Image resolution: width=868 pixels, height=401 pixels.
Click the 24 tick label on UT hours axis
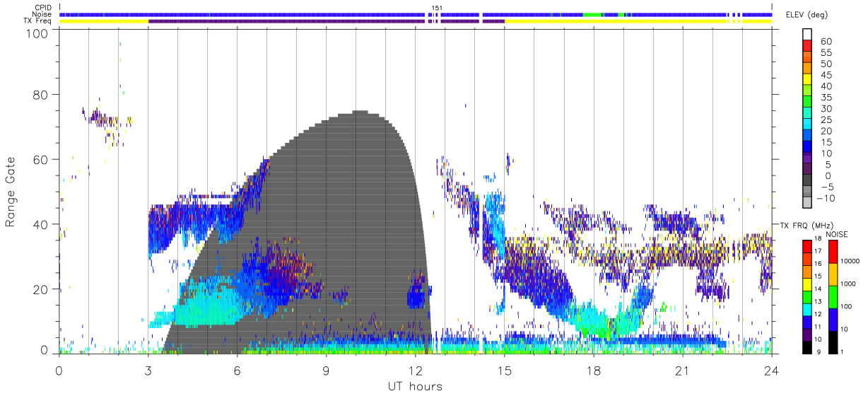coord(771,371)
